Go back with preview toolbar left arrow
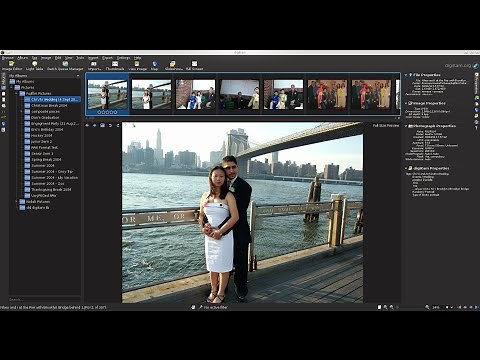 (x=87, y=125)
